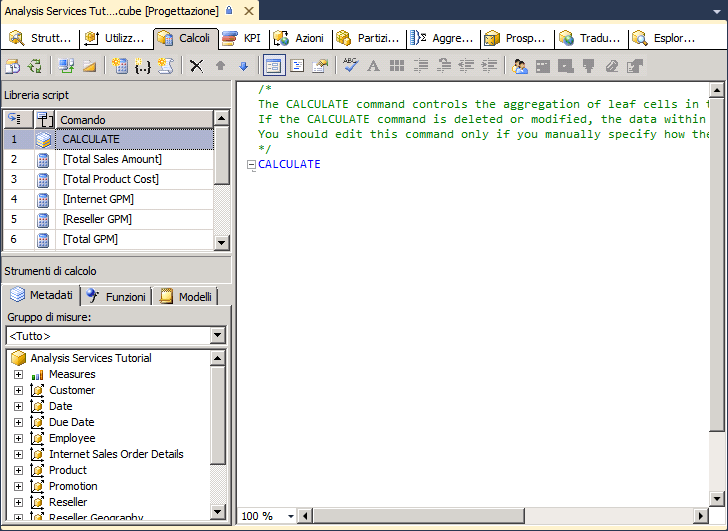Move the selected command down
This screenshot has width=728, height=531.
(x=243, y=66)
